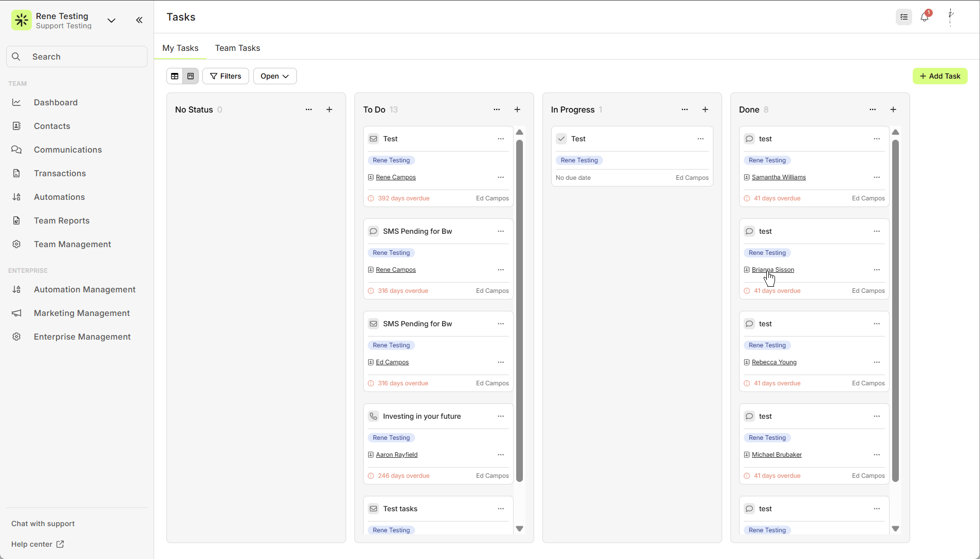Click the Add Task button
This screenshot has height=559, width=980.
[940, 76]
